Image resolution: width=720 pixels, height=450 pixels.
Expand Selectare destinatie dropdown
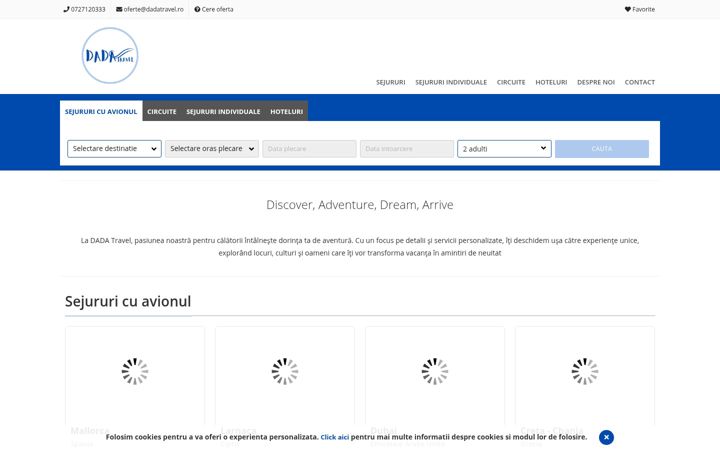pos(114,149)
